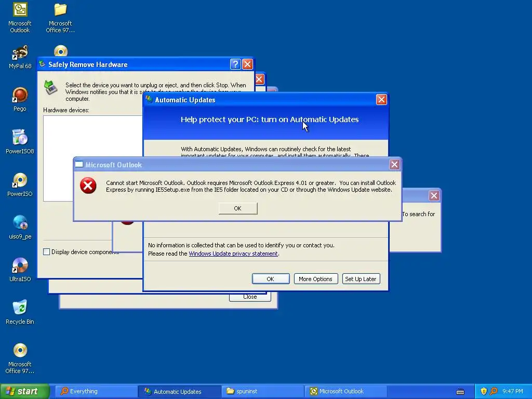This screenshot has height=399, width=532.
Task: Enable Display device components checkbox
Action: [x=46, y=252]
